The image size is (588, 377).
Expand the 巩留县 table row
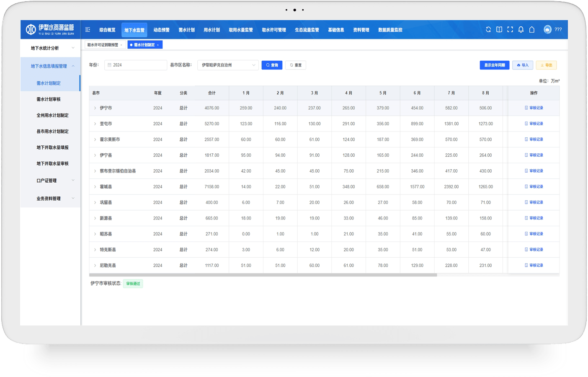click(x=95, y=202)
